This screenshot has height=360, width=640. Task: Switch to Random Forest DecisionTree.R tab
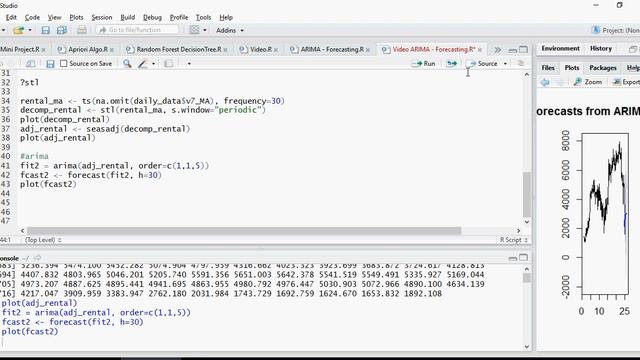(179, 49)
